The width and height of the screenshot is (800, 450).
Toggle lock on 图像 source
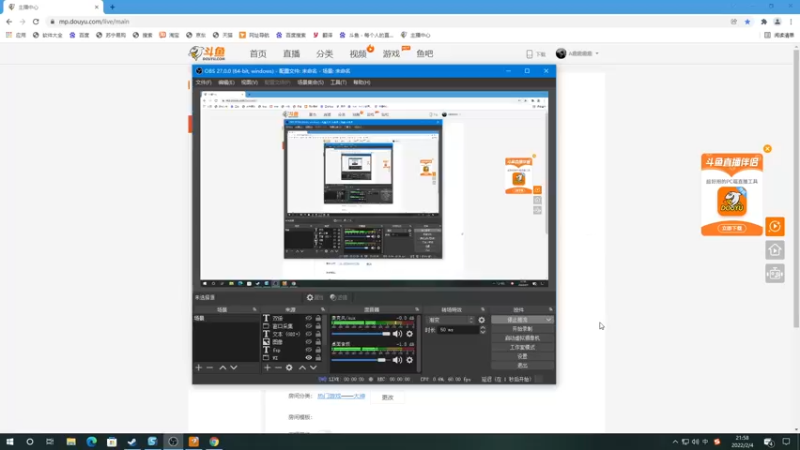pyautogui.click(x=318, y=342)
